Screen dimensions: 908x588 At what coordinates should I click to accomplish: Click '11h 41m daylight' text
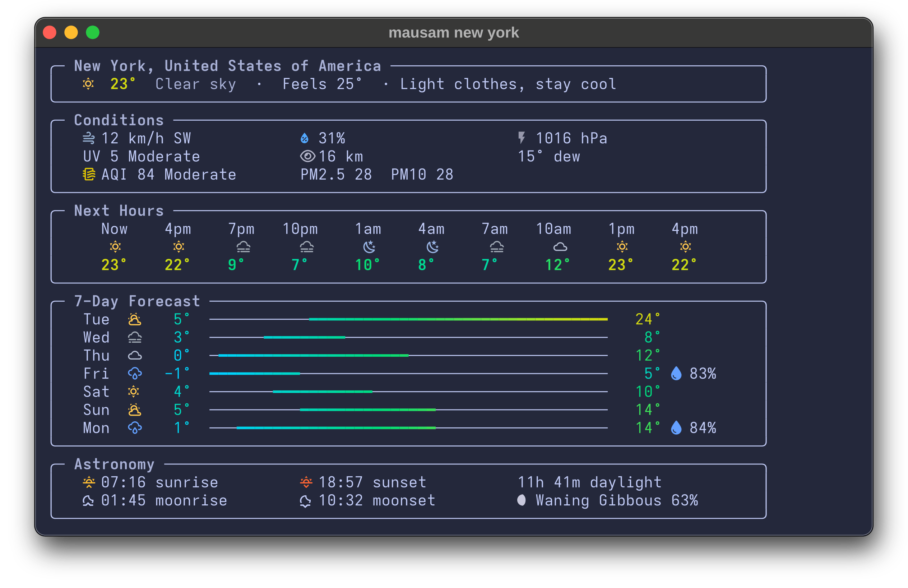(x=590, y=482)
